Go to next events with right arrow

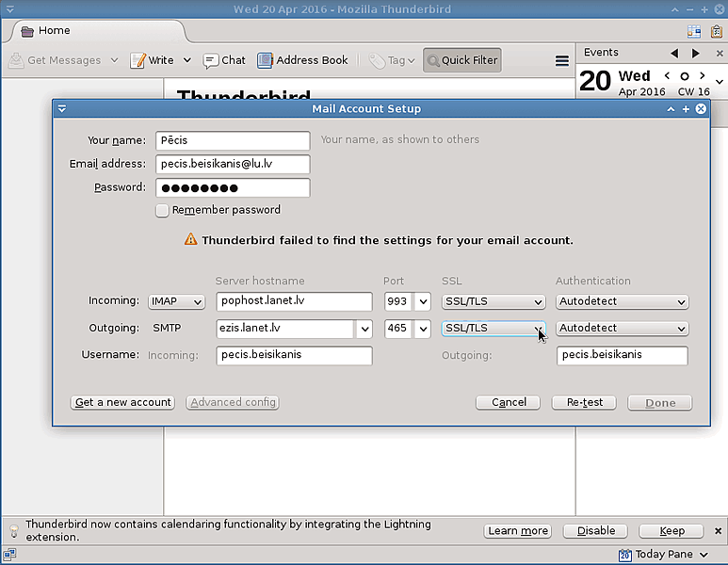695,53
